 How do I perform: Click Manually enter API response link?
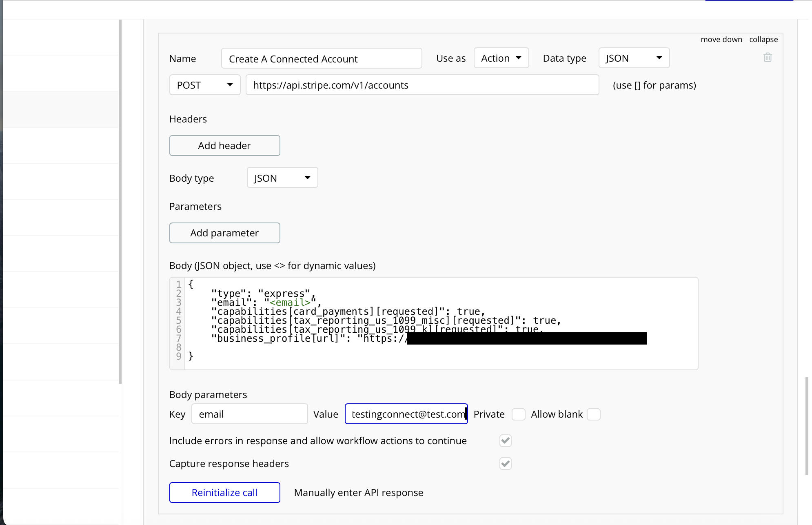358,493
